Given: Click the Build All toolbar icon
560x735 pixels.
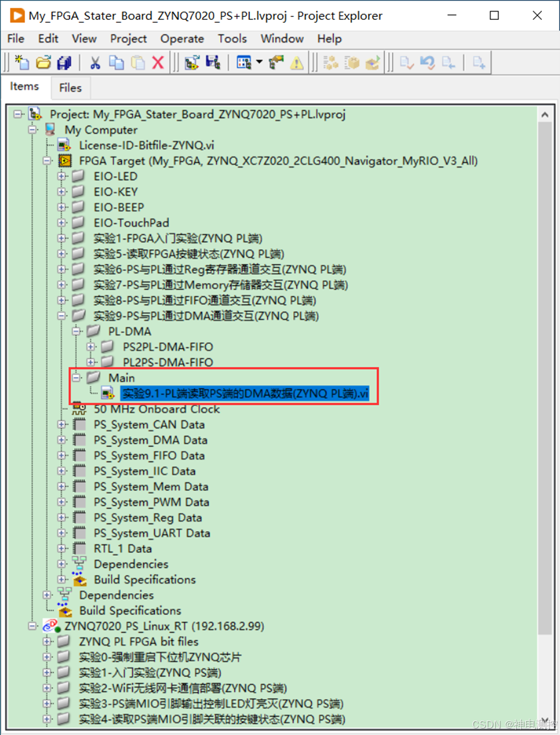Looking at the screenshot, I should (331, 62).
